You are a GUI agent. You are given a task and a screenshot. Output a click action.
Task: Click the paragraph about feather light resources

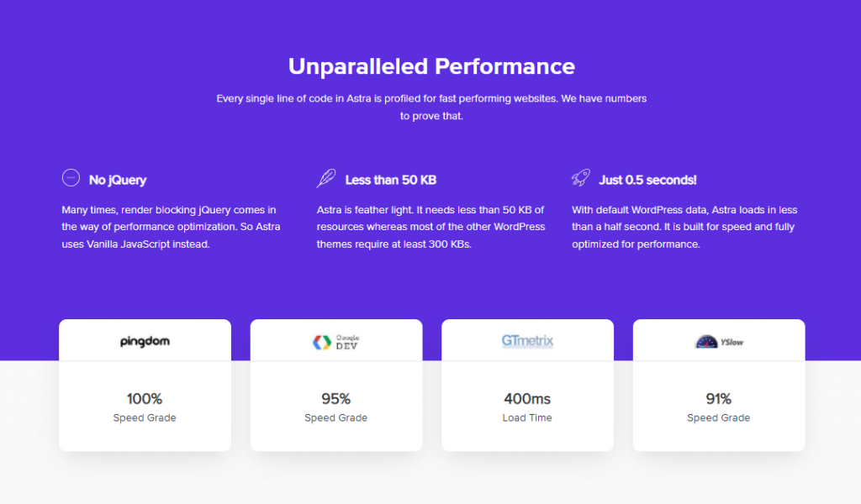point(431,227)
